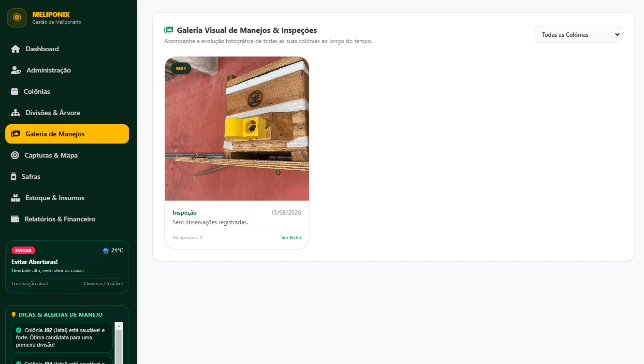Go to the Safras section
The height and width of the screenshot is (364, 644).
coord(67,176)
